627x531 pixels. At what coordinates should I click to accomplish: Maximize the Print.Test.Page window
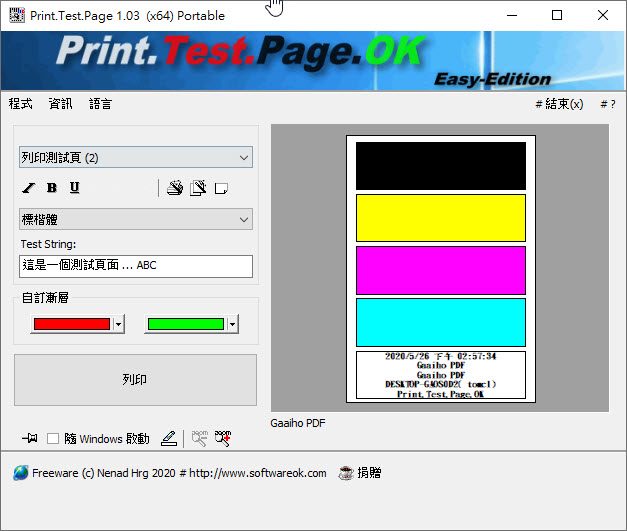coord(557,15)
